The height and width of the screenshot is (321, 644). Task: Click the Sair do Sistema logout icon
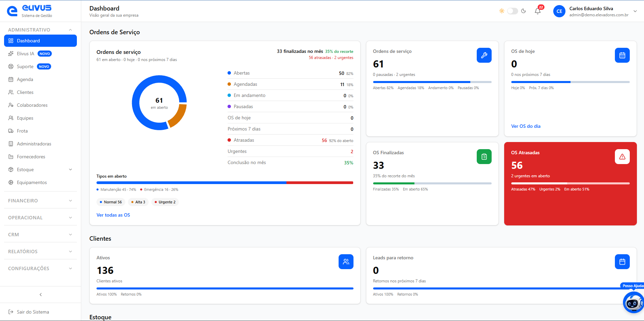pos(11,312)
